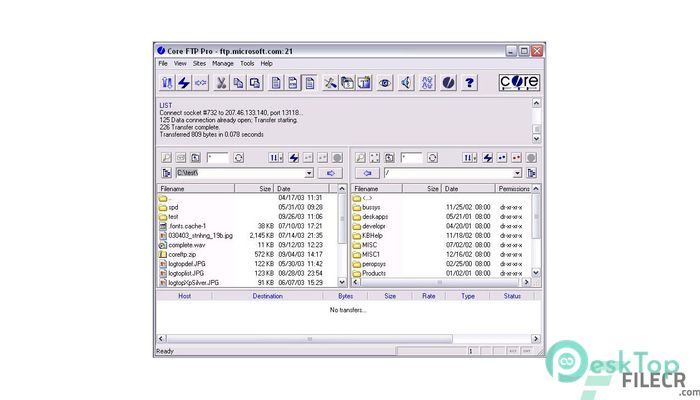Click the Paste toolbar icon
Viewport: 700px width, 400px height.
(x=255, y=83)
